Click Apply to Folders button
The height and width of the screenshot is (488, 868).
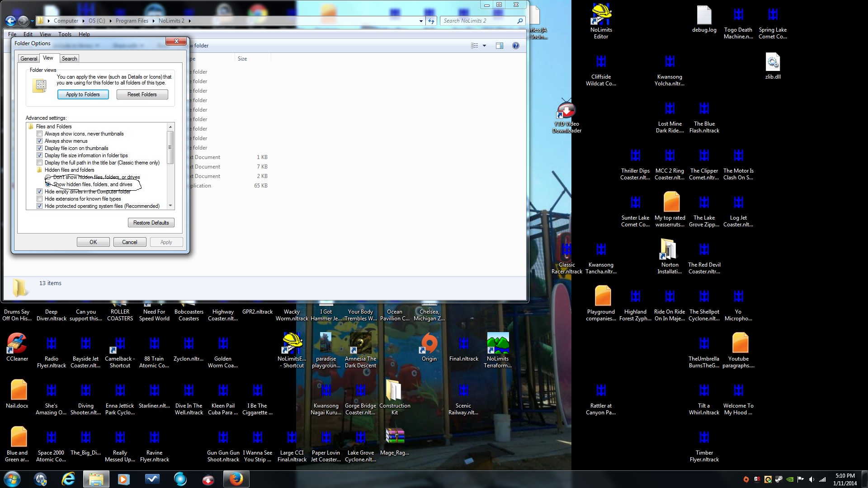coord(83,94)
